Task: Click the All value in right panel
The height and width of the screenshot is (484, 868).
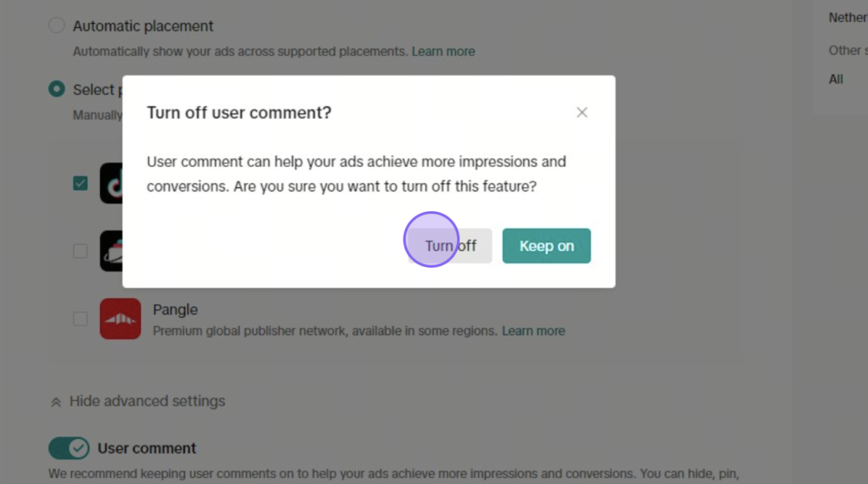Action: point(836,79)
